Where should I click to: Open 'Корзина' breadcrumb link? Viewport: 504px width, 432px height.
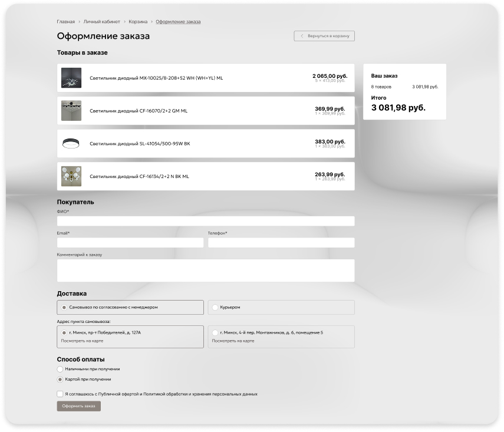tap(138, 22)
